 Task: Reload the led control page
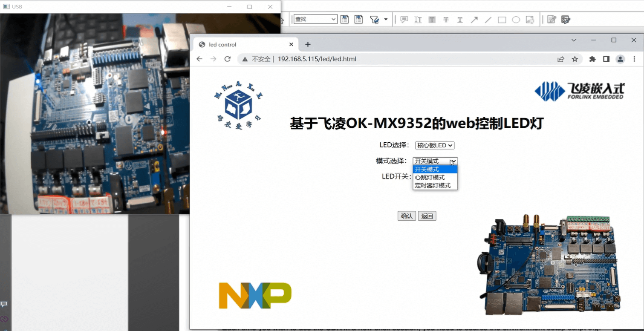(228, 59)
